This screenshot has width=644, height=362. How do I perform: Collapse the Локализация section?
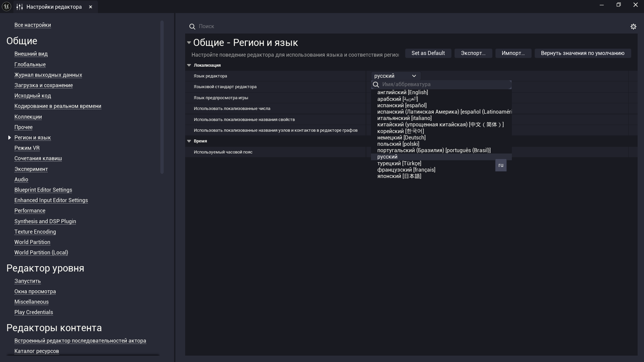point(189,65)
